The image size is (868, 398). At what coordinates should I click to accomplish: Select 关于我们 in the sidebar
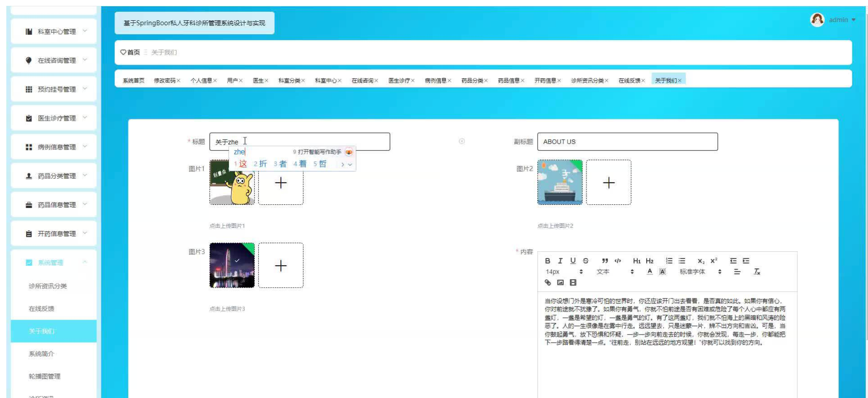point(54,331)
